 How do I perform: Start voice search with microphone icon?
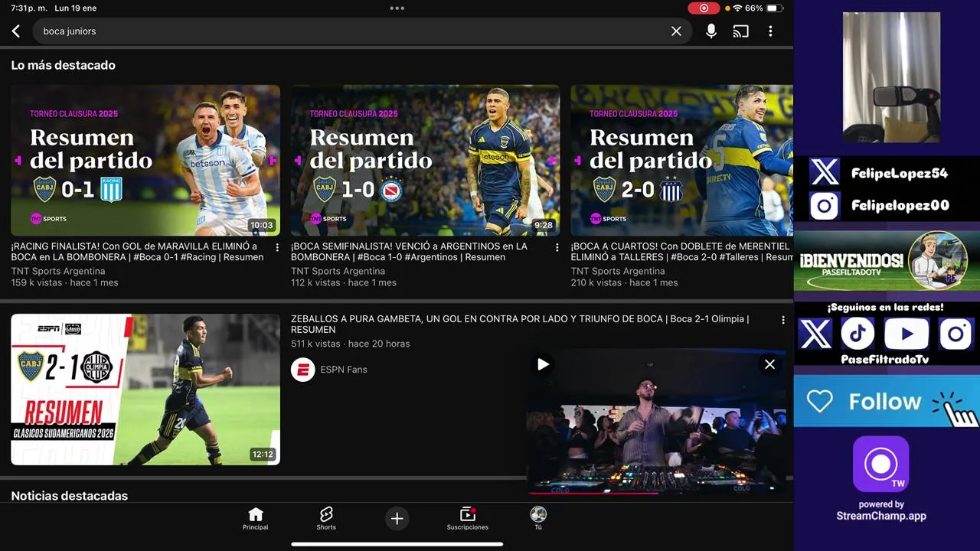point(711,31)
